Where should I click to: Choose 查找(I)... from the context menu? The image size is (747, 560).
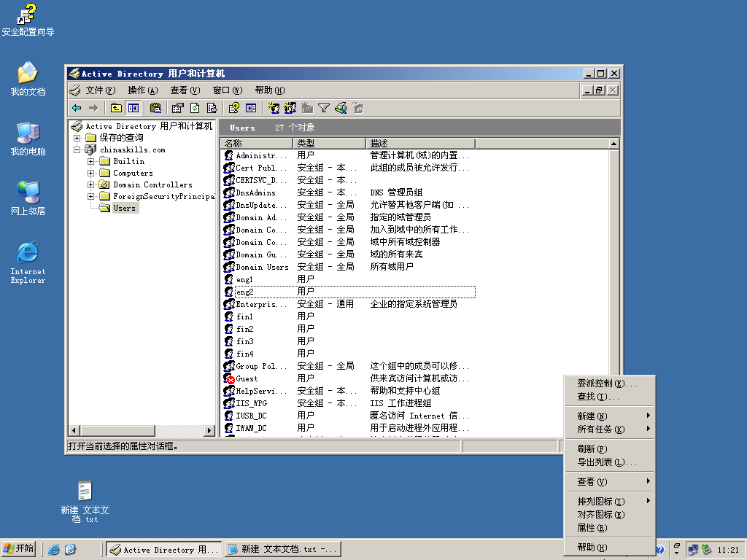pos(609,397)
